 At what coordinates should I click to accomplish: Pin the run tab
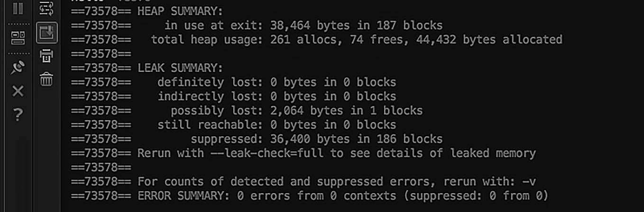18,67
